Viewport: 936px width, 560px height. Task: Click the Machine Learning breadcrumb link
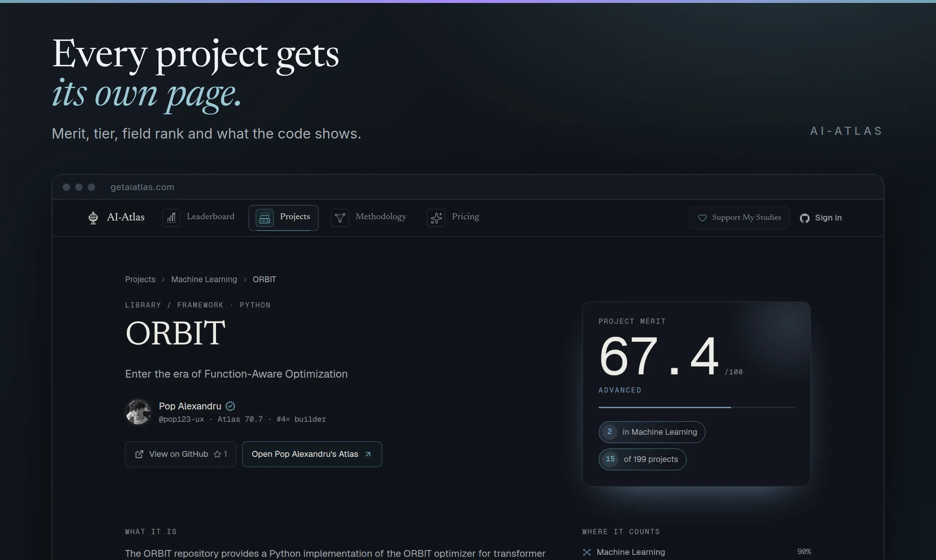point(204,279)
